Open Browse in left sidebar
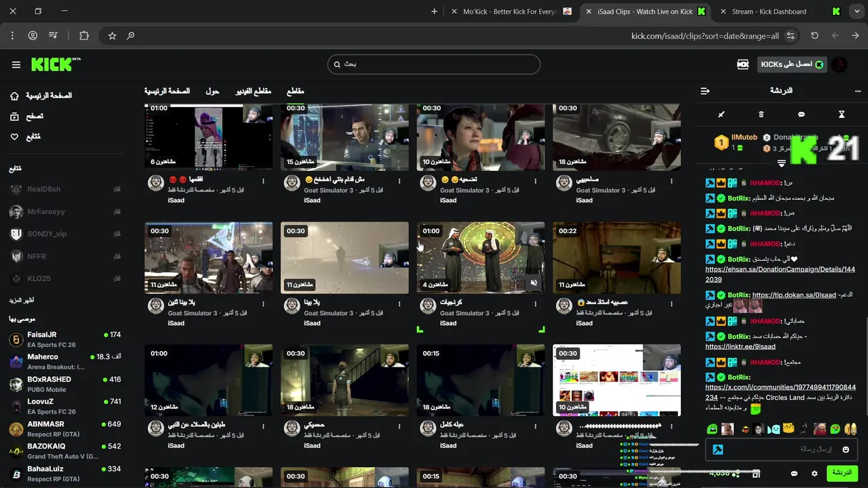This screenshot has width=868, height=488. pos(26,117)
